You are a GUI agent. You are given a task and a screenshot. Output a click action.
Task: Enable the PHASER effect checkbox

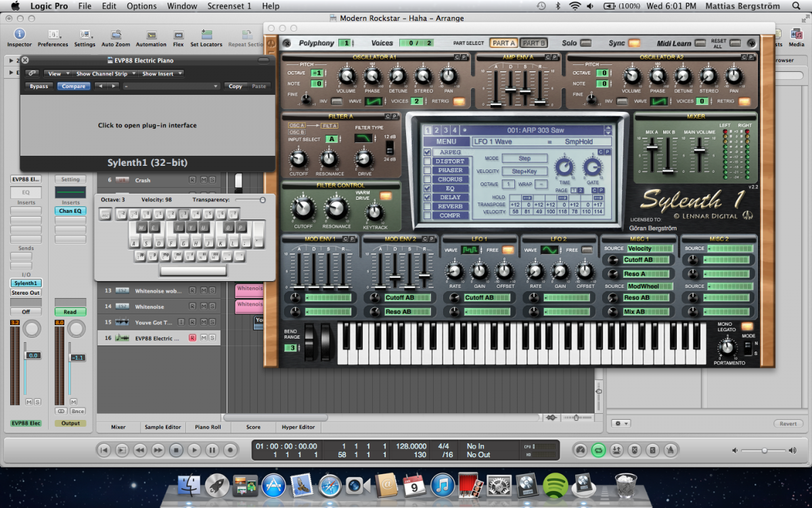(x=426, y=170)
